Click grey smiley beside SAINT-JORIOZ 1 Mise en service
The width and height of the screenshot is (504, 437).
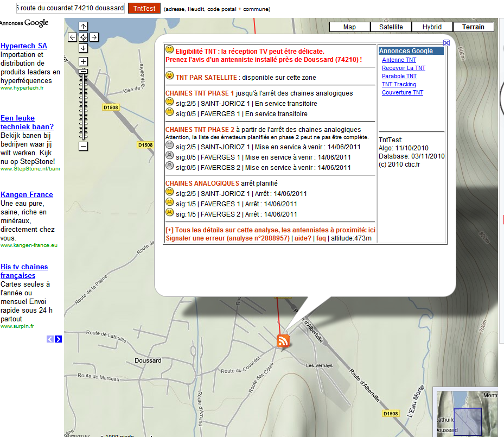(170, 145)
